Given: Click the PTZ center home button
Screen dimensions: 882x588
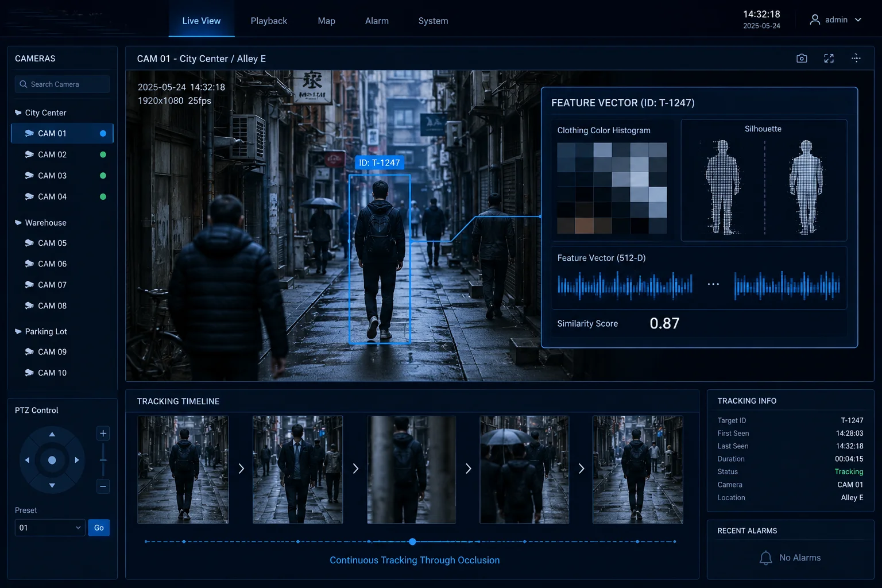Looking at the screenshot, I should tap(52, 460).
